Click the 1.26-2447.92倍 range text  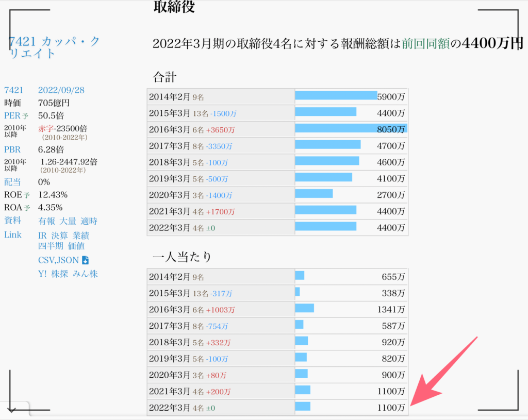point(69,162)
